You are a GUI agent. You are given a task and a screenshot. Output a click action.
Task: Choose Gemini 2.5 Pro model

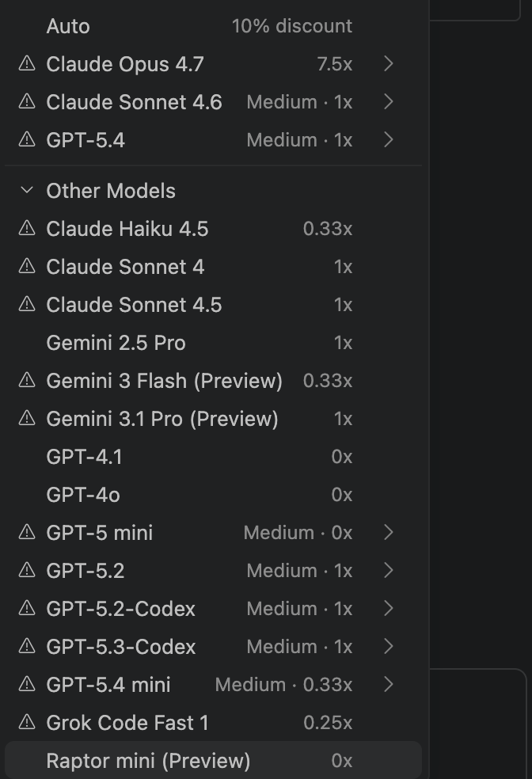click(x=116, y=343)
